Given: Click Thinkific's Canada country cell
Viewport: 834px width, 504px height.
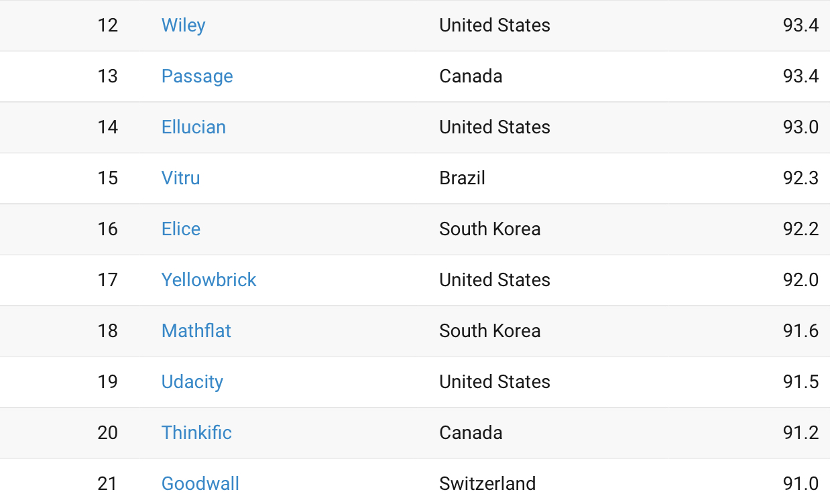Looking at the screenshot, I should (x=471, y=433).
